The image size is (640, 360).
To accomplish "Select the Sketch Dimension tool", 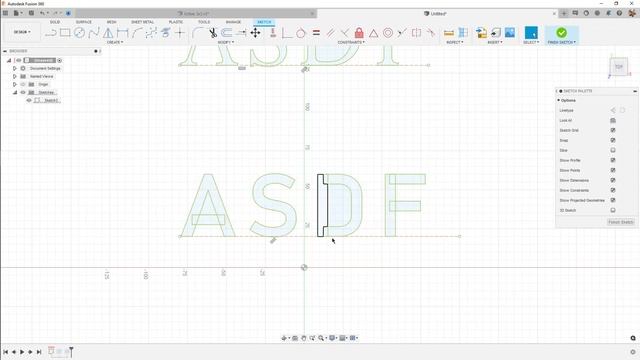I will coord(122,33).
